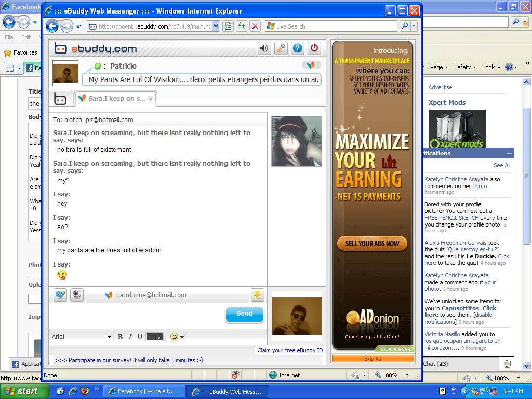Image resolution: width=532 pixels, height=399 pixels.
Task: Click eBuddy power sign-out icon
Action: (314, 48)
